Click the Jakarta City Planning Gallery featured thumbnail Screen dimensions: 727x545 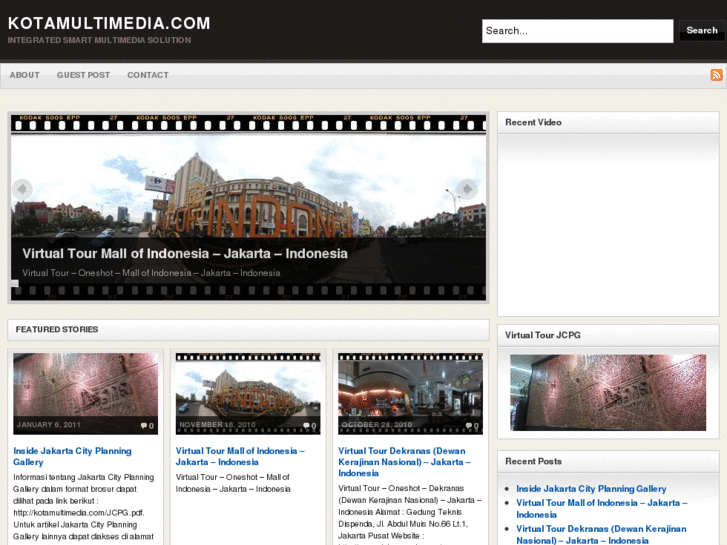coord(85,394)
